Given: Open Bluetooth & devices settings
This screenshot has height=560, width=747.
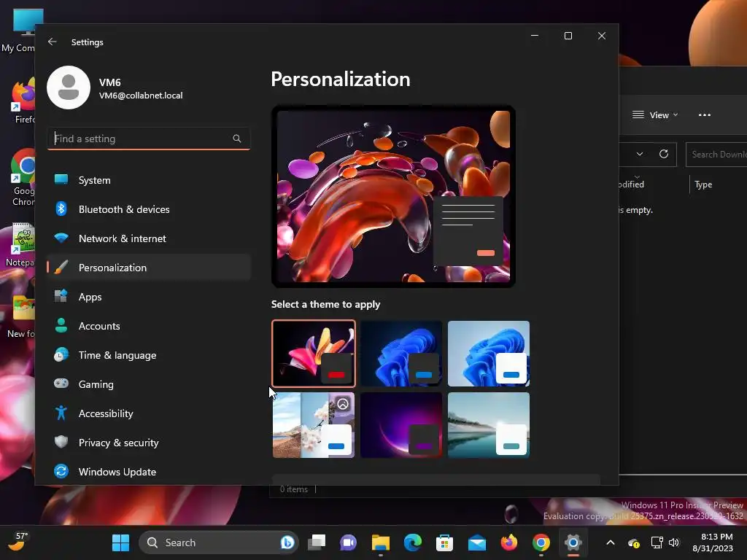Looking at the screenshot, I should click(149, 209).
